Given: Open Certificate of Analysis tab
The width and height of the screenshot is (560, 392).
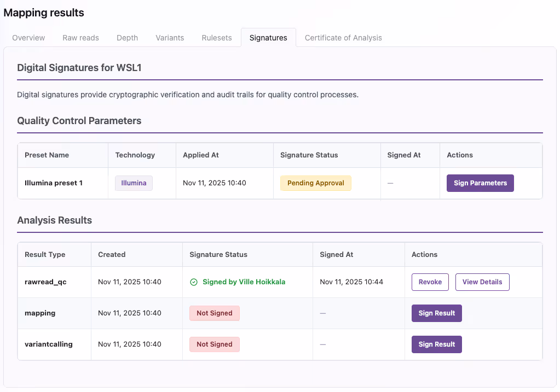Looking at the screenshot, I should pyautogui.click(x=343, y=38).
